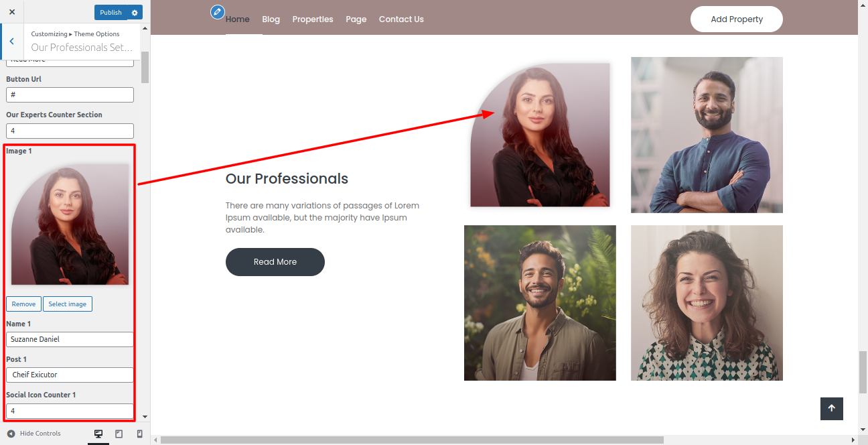Click the Select image button
Screen dimensions: 868x445
[67, 304]
